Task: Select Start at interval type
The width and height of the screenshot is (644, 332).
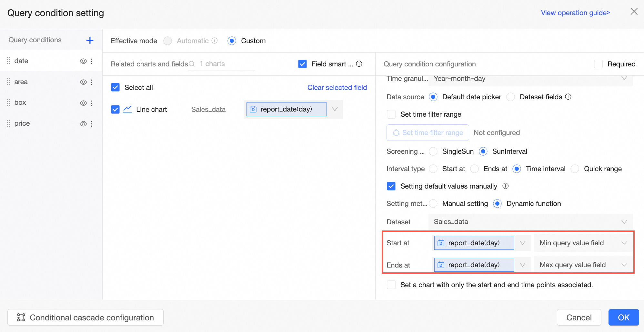Action: tap(433, 169)
